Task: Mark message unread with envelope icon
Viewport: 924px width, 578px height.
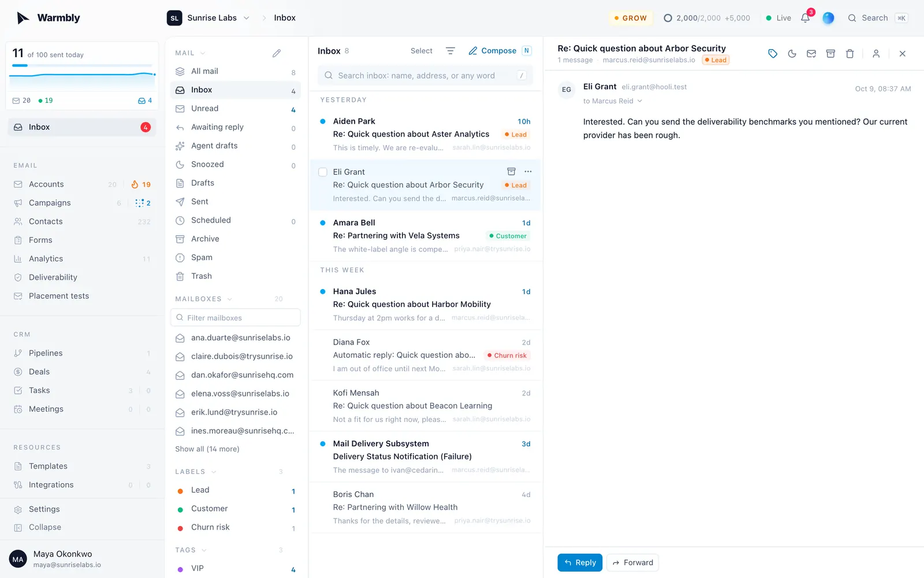Action: (x=811, y=54)
